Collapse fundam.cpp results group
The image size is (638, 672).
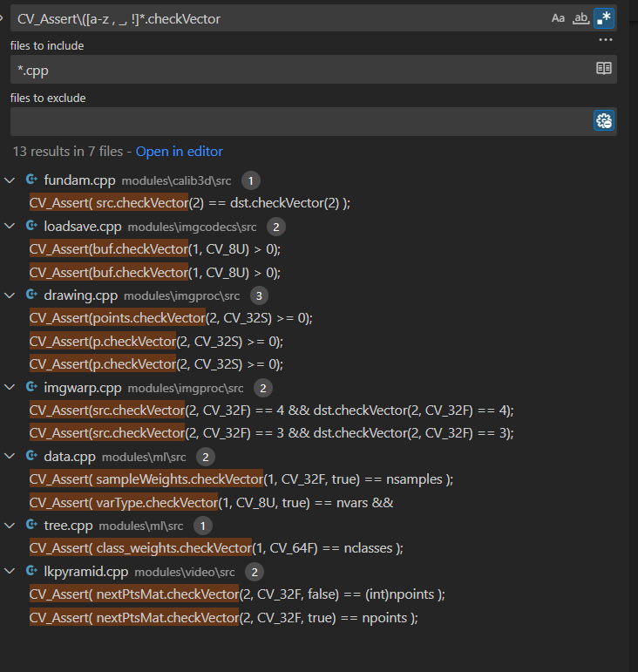pyautogui.click(x=10, y=180)
